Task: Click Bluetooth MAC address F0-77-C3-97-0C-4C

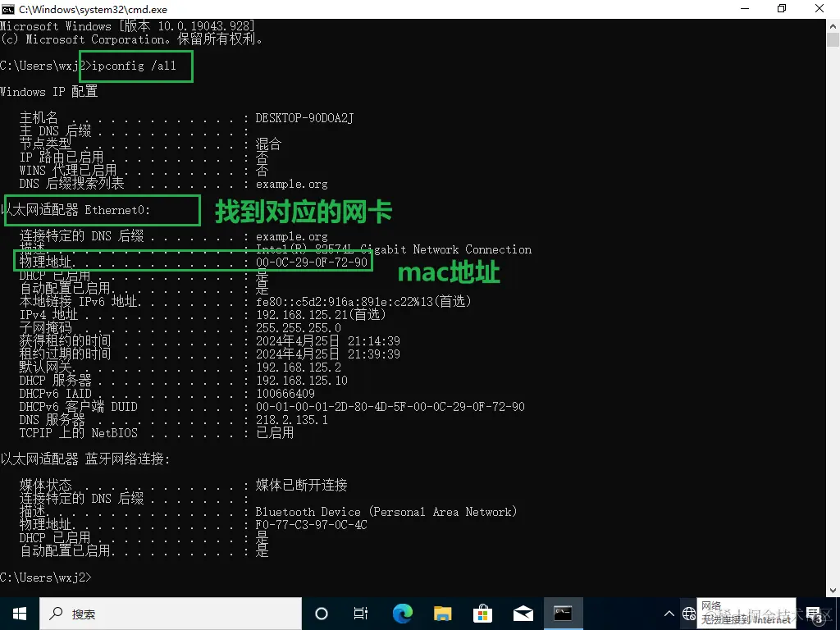Action: [x=311, y=525]
